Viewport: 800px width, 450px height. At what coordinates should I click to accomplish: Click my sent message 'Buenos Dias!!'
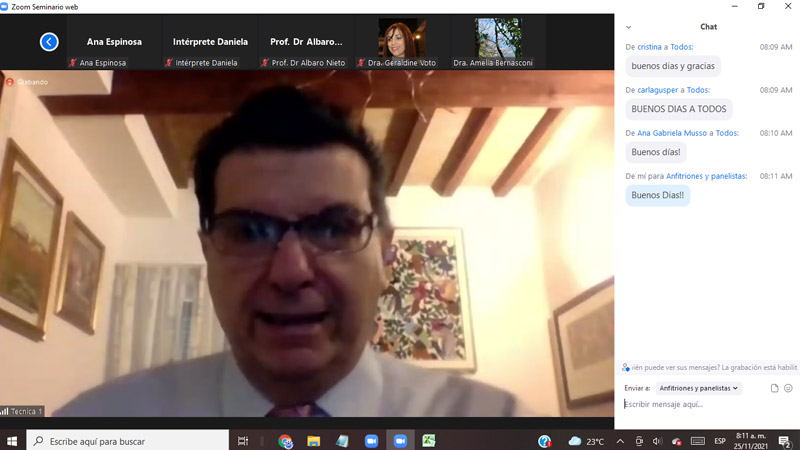[x=658, y=195]
